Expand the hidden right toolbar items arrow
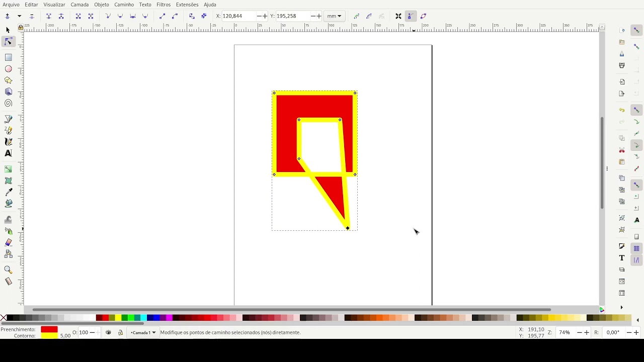This screenshot has width=644, height=362. pyautogui.click(x=622, y=307)
